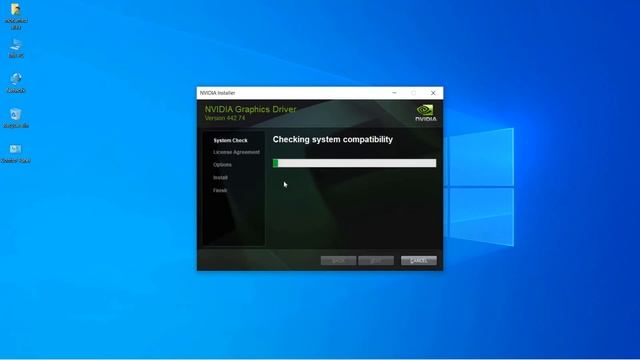Image resolution: width=640 pixels, height=360 pixels.
Task: Click the grayed-out Next button
Action: coord(376,260)
